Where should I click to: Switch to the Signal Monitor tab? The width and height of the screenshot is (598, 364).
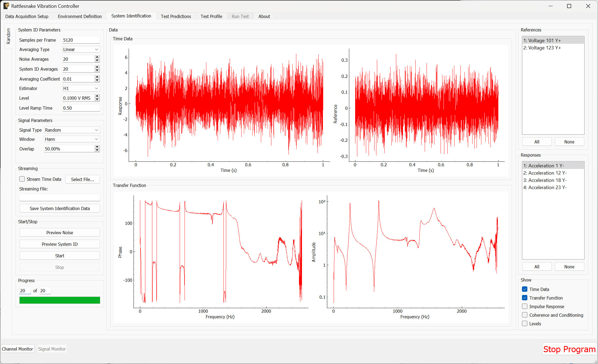(52, 349)
